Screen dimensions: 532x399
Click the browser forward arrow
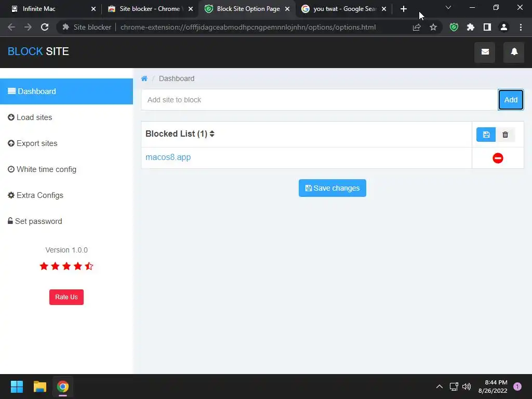coord(28,27)
